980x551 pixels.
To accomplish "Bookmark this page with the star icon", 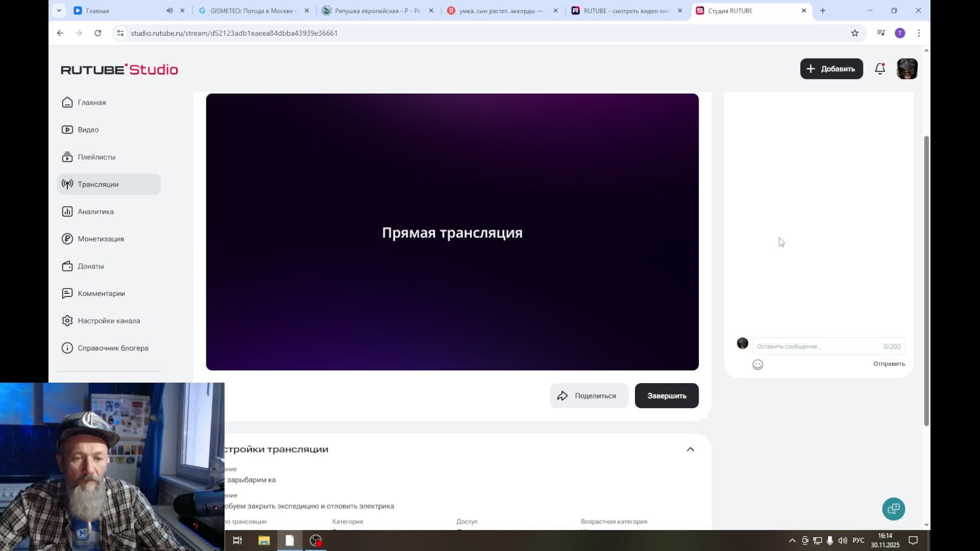I will pos(854,33).
